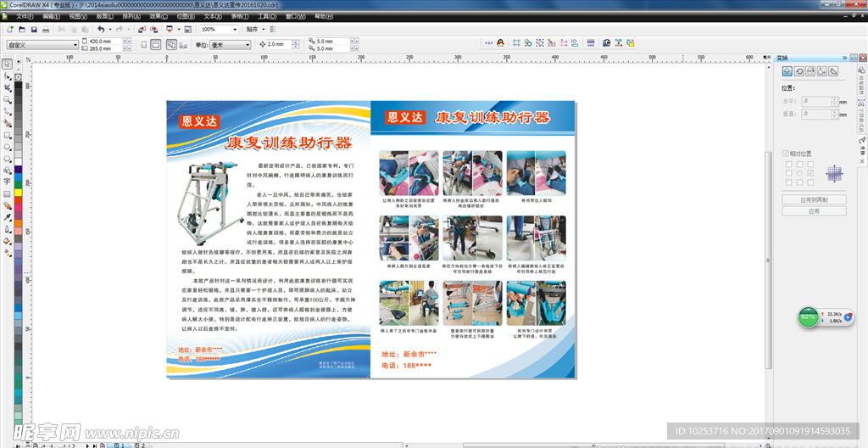The height and width of the screenshot is (448, 868).
Task: Select the Zoom magnifier tool
Action: 7,99
